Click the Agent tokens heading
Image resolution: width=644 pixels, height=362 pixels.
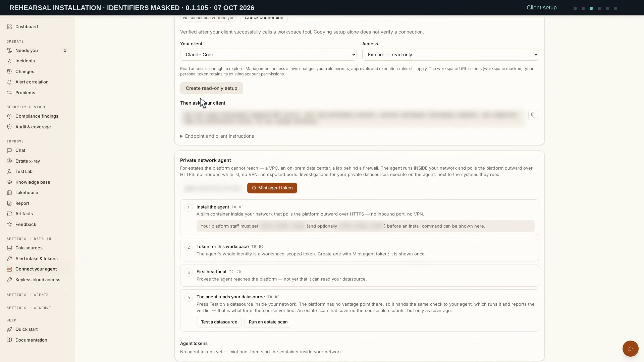(194, 344)
